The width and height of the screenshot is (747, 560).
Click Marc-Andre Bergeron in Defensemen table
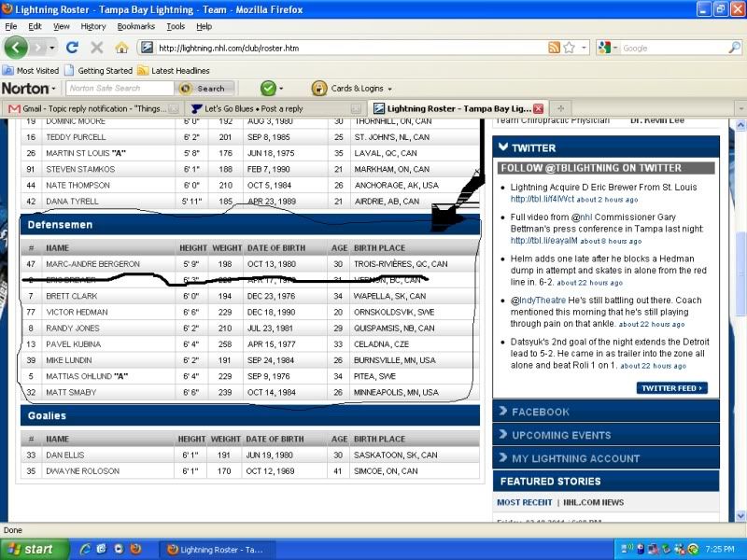92,264
